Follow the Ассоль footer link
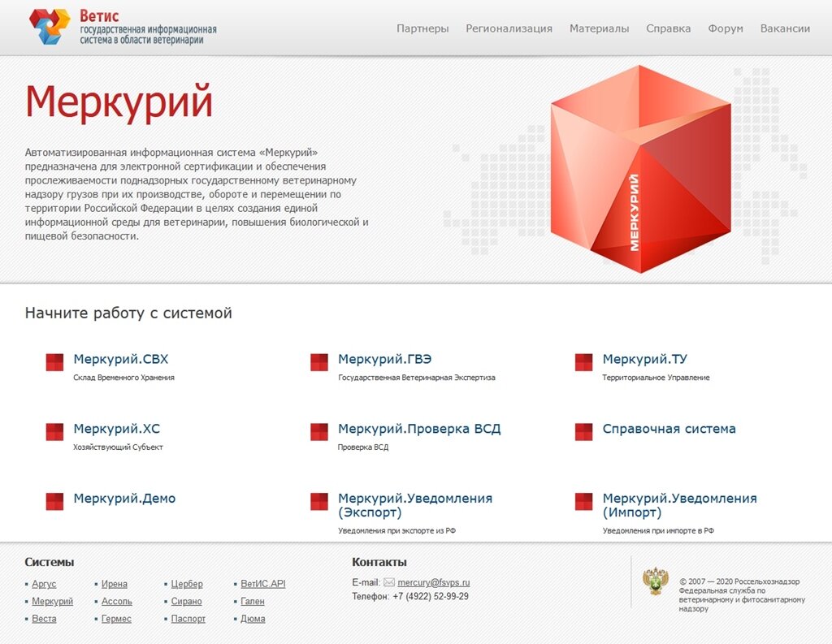Viewport: 832px width, 644px height. (x=117, y=601)
